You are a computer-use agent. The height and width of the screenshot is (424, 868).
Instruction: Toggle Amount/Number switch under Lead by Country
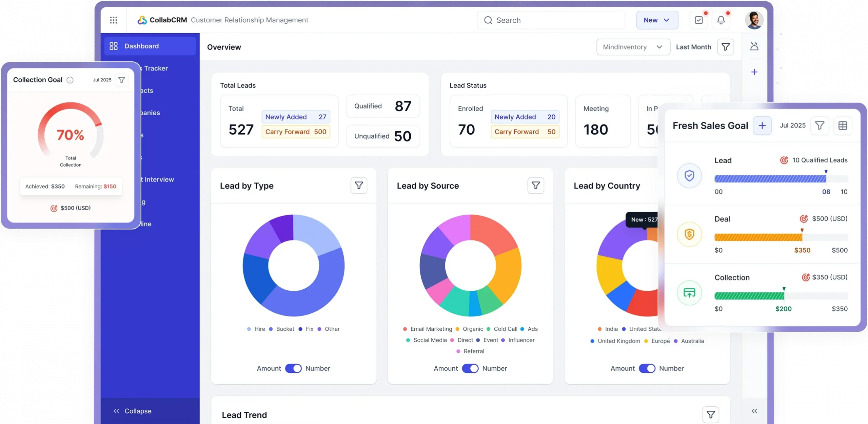pyautogui.click(x=647, y=368)
